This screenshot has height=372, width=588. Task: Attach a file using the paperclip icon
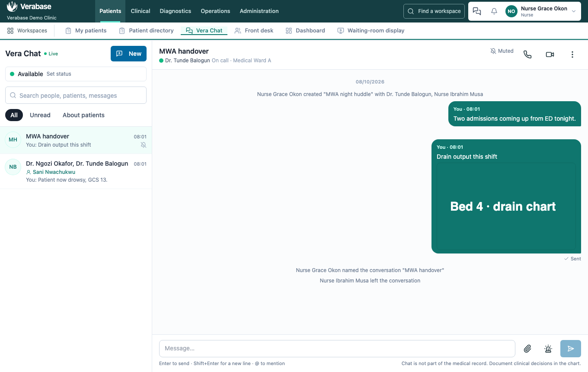(527, 349)
